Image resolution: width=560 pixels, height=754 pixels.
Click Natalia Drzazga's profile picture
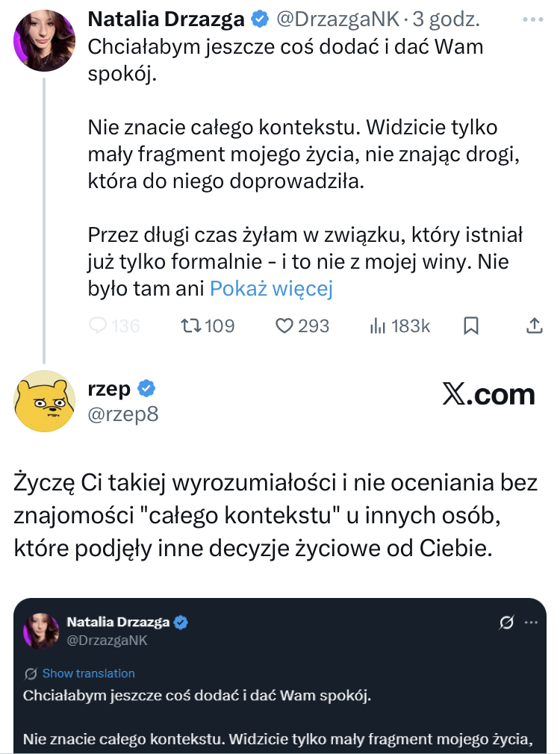click(44, 40)
